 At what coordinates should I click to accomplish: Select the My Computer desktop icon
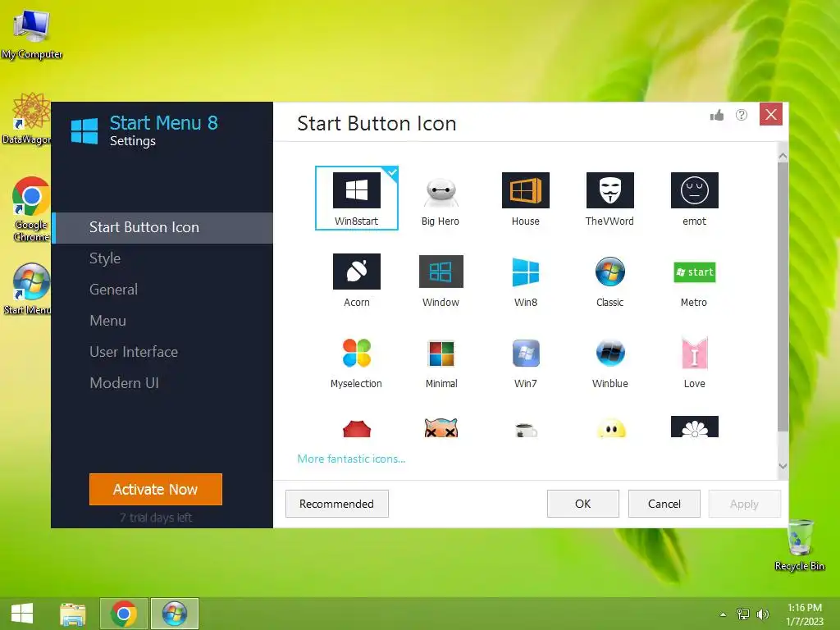point(32,34)
